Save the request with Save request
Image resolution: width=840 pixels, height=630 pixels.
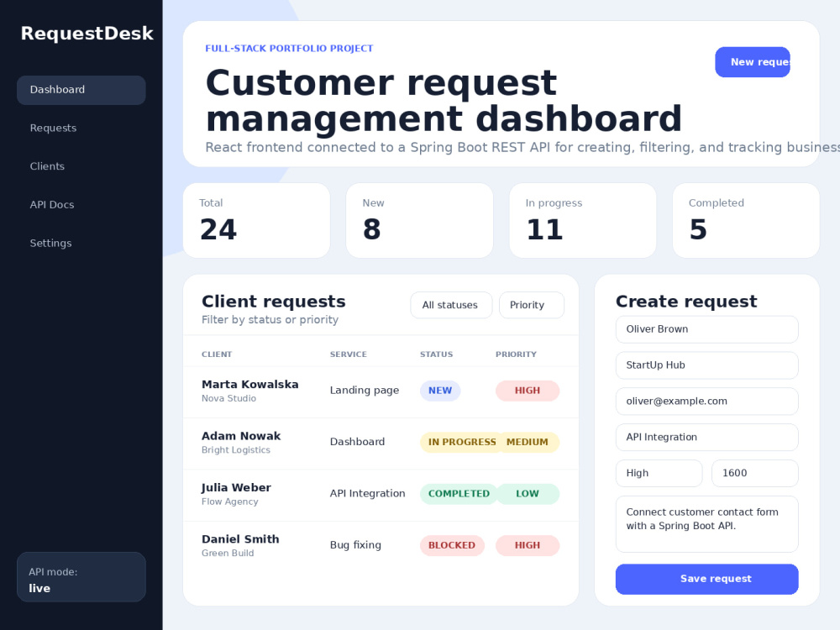pyautogui.click(x=706, y=579)
